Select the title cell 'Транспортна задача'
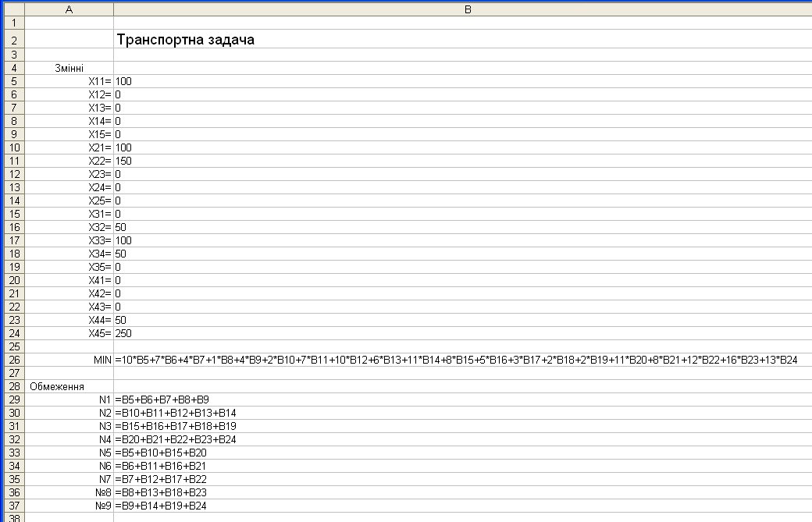Screen dimensions: 812x522 tap(462, 39)
